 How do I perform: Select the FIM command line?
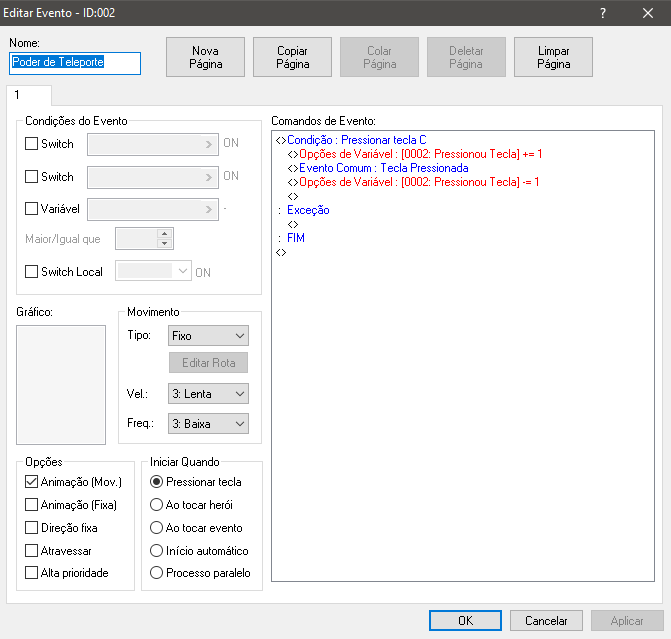pos(291,238)
